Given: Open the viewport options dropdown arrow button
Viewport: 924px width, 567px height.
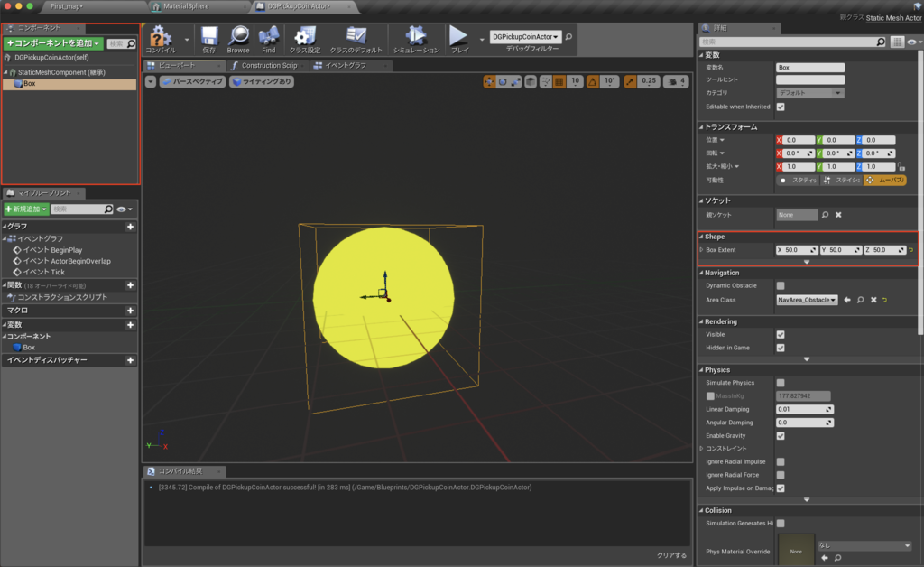Looking at the screenshot, I should click(x=151, y=82).
